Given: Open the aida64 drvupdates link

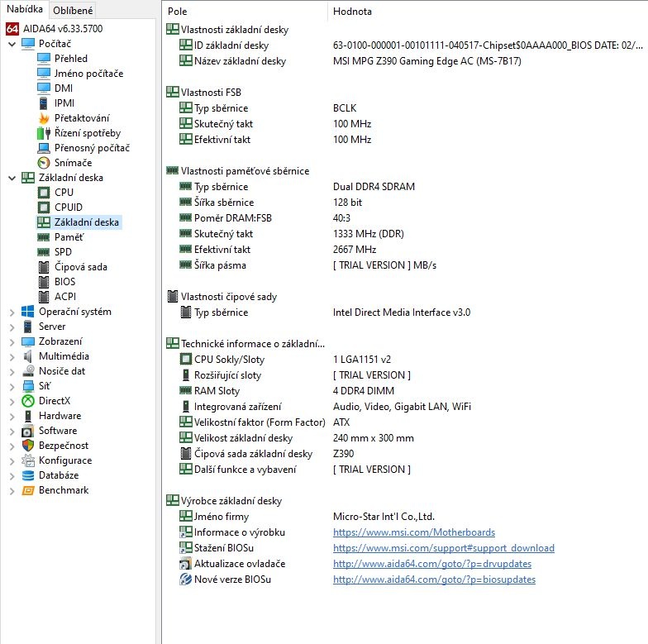Looking at the screenshot, I should (x=431, y=564).
